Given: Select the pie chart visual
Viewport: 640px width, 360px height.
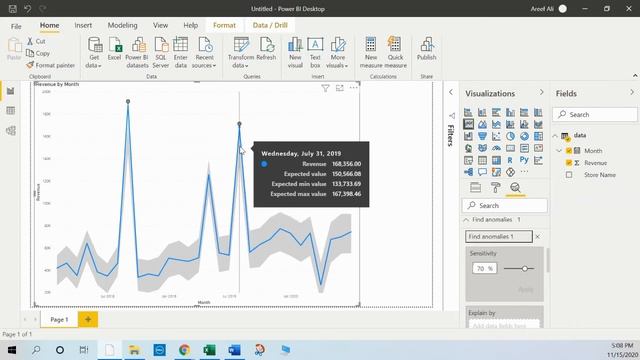Looking at the screenshot, I should coord(510,136).
